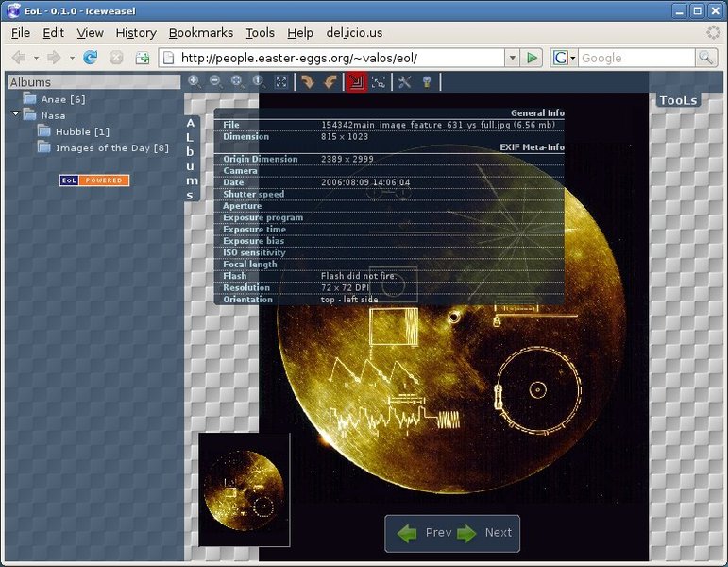Click the vertical Albums side tab
The image size is (728, 567).
click(191, 159)
